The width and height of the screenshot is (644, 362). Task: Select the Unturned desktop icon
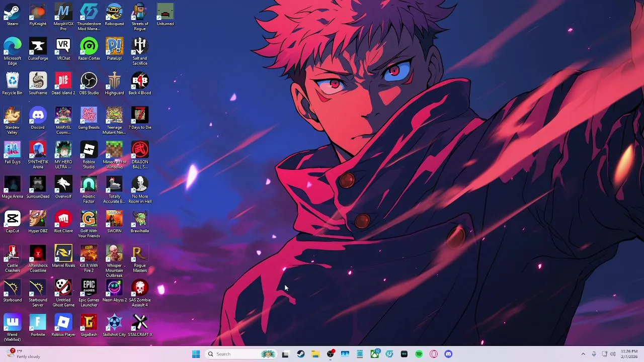pos(165,15)
